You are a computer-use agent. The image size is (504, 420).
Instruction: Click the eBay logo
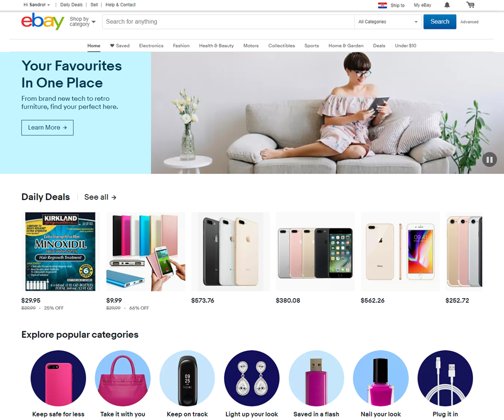[43, 22]
